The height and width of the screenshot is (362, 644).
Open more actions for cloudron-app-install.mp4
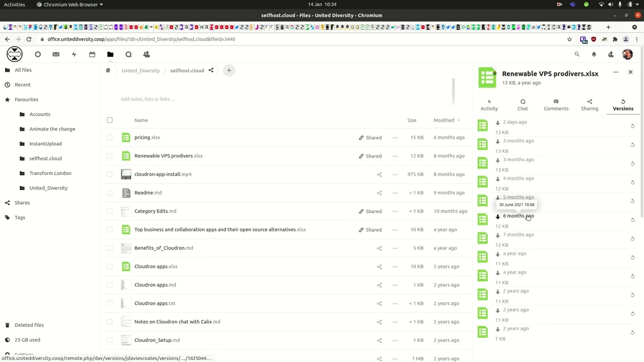coord(395,174)
